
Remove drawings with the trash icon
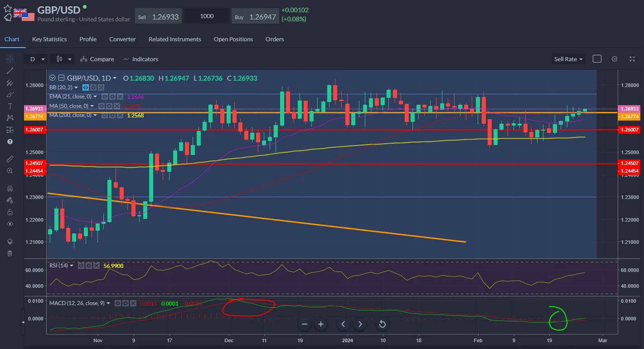(10, 253)
